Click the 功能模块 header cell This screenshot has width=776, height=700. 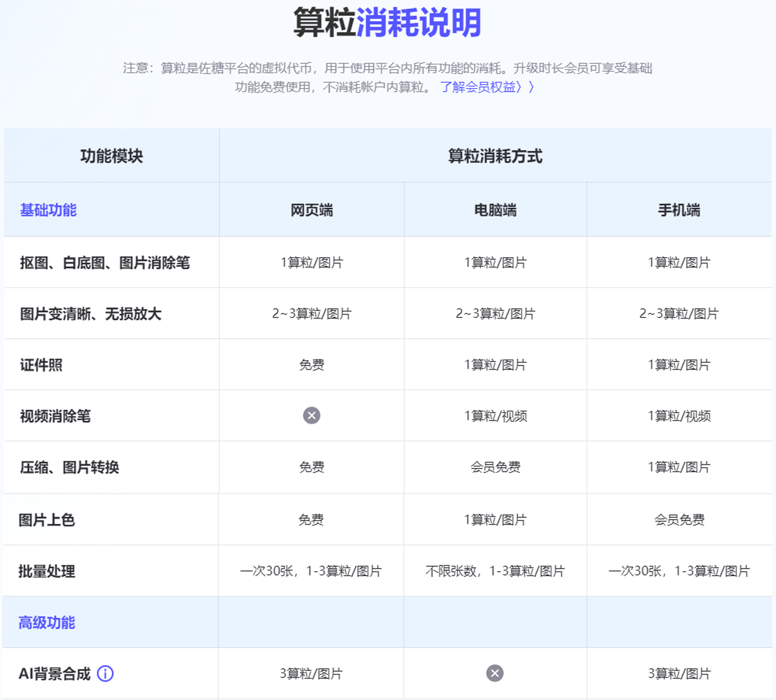(111, 156)
